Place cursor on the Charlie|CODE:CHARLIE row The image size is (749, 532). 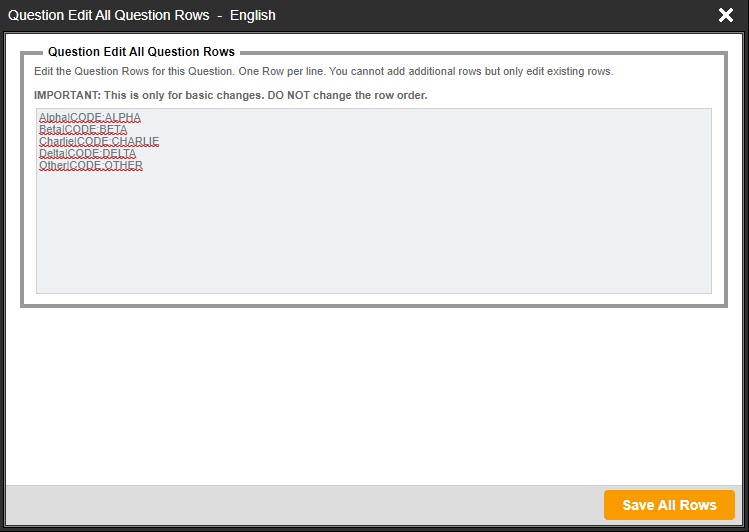pyautogui.click(x=99, y=142)
